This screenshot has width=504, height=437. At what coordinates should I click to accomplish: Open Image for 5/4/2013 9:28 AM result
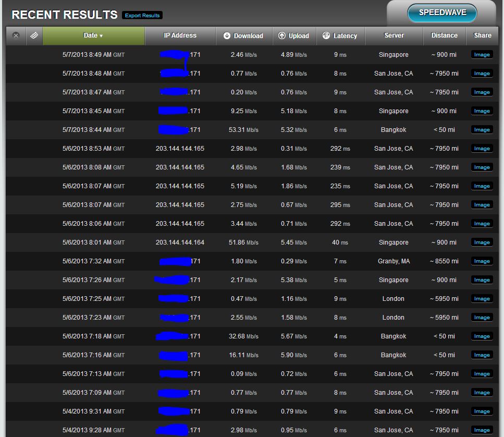(x=482, y=430)
